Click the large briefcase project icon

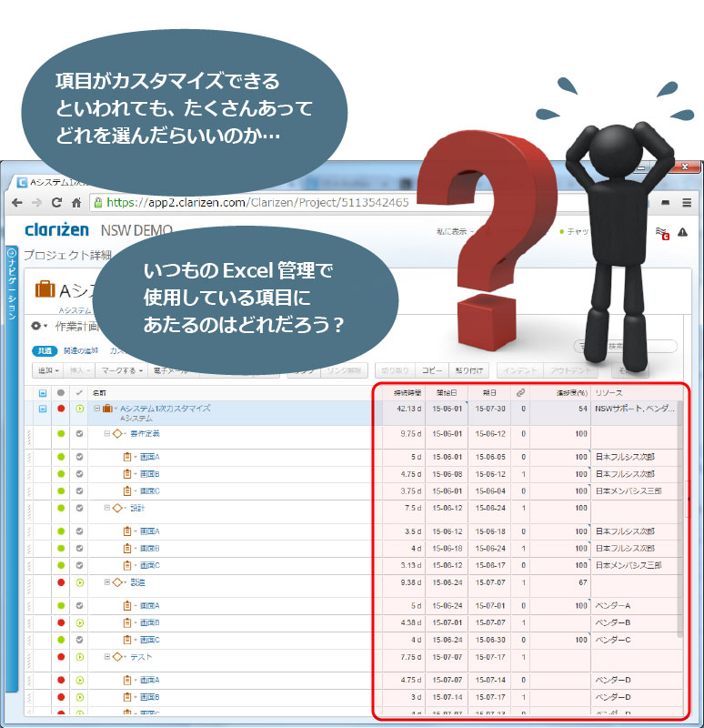(x=45, y=288)
